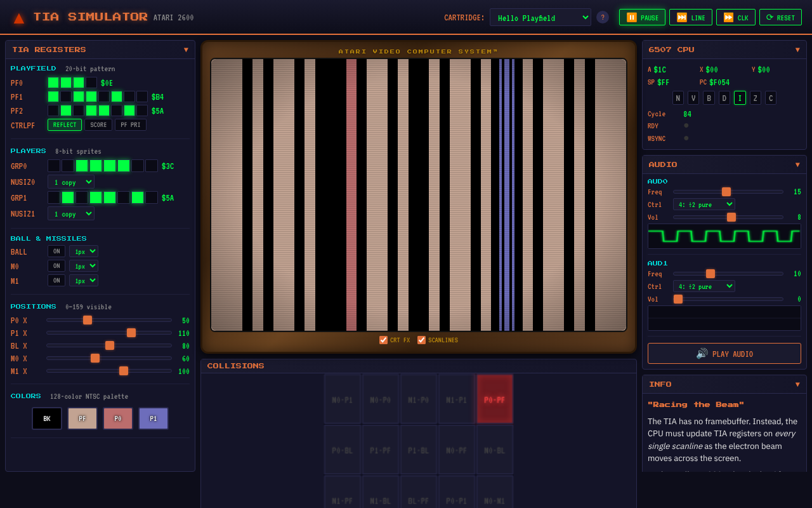812x508 pixels.
Task: Collapse the 6507 CPU panel
Action: point(797,49)
